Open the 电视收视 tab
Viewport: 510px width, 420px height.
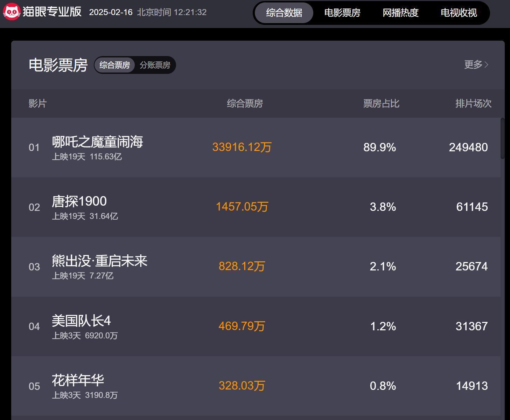point(459,13)
